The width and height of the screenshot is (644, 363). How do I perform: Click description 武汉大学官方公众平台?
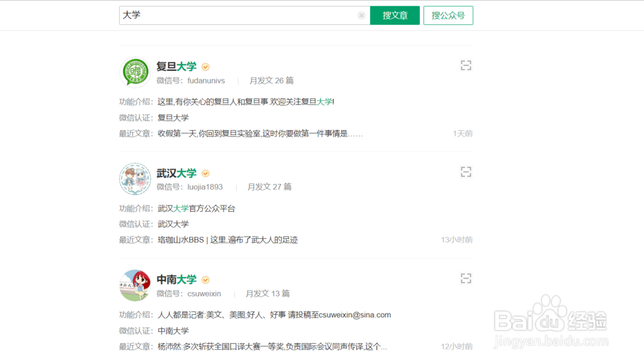tap(196, 209)
